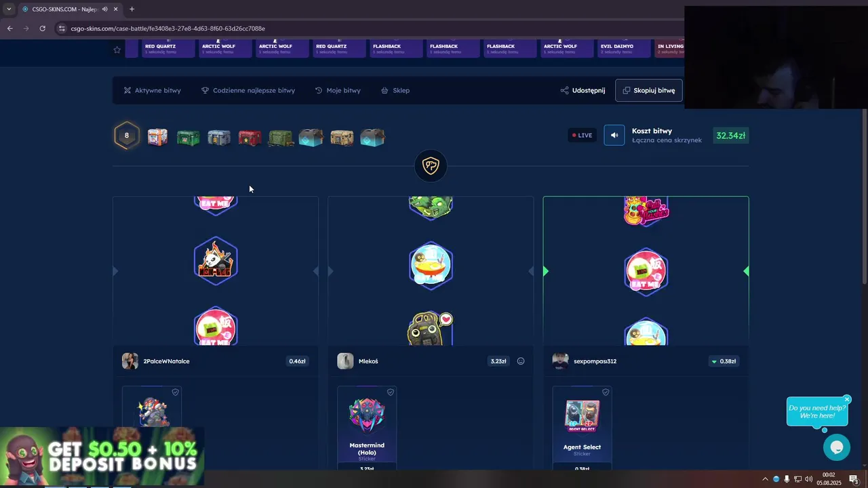Select the Agent Select sticker card
Screen dimensions: 868x488
click(x=582, y=427)
